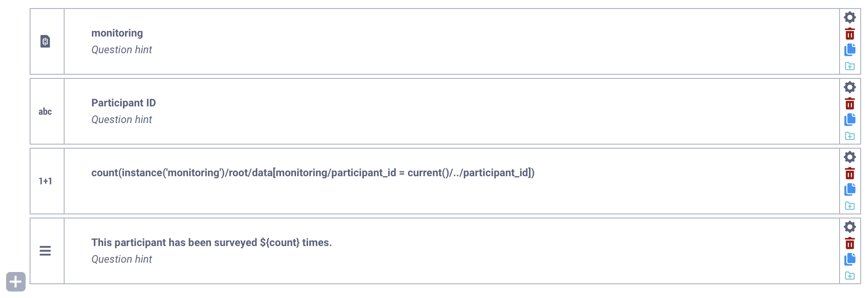Add the calculation question to a group
The height and width of the screenshot is (298, 868).
[x=850, y=206]
